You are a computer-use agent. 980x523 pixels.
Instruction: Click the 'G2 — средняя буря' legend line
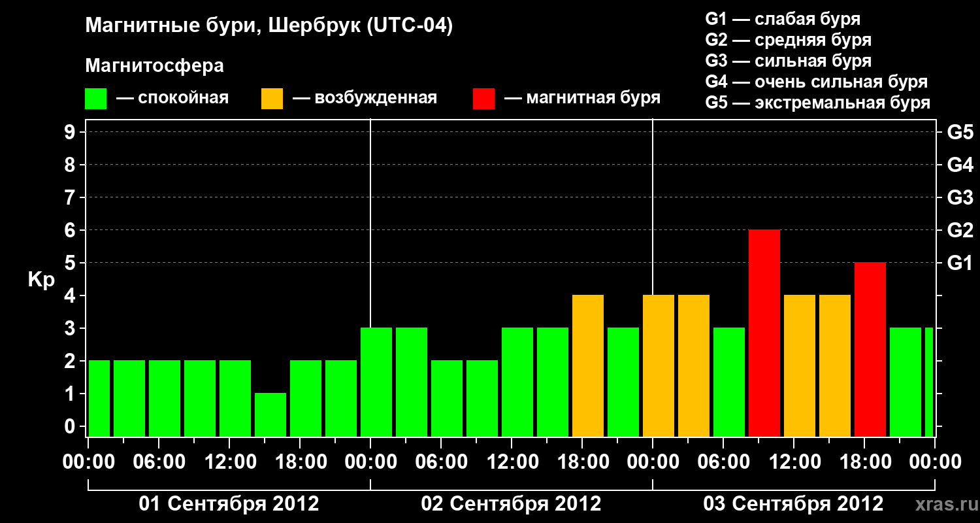tap(788, 40)
